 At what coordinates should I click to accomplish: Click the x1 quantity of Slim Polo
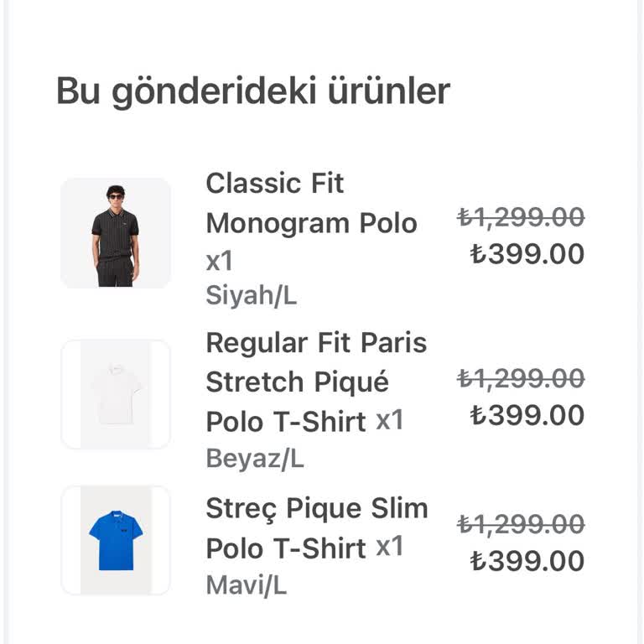pos(390,547)
